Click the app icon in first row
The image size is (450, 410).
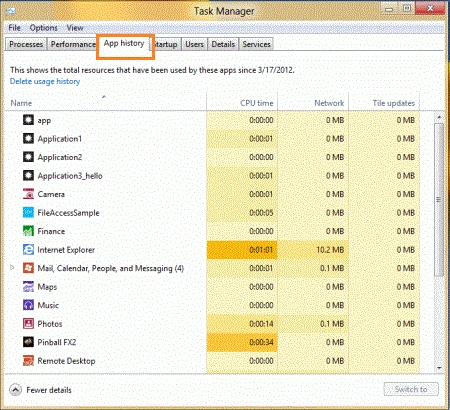28,120
